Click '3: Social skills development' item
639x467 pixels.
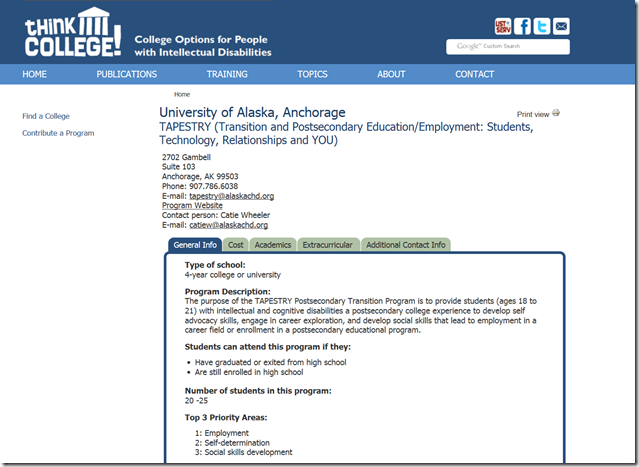click(244, 452)
